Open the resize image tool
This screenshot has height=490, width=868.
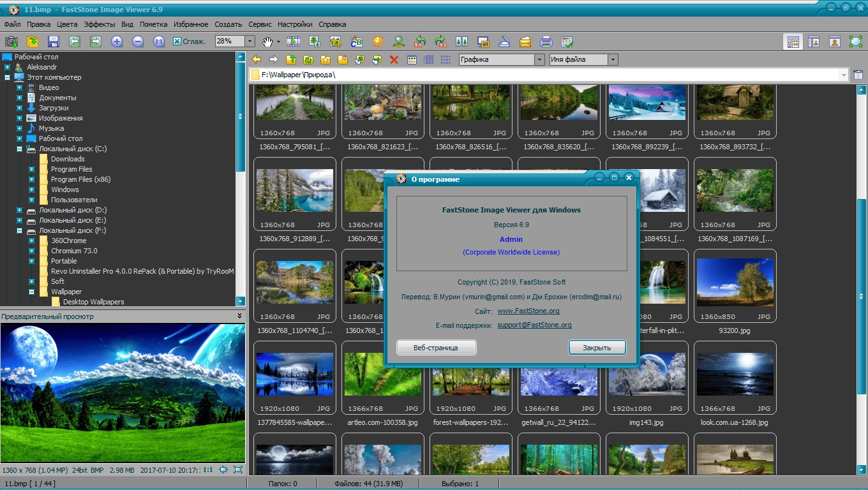pos(315,41)
